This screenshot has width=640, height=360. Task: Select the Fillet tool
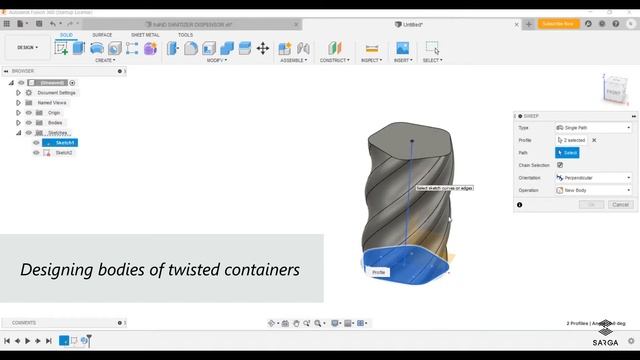pyautogui.click(x=191, y=48)
